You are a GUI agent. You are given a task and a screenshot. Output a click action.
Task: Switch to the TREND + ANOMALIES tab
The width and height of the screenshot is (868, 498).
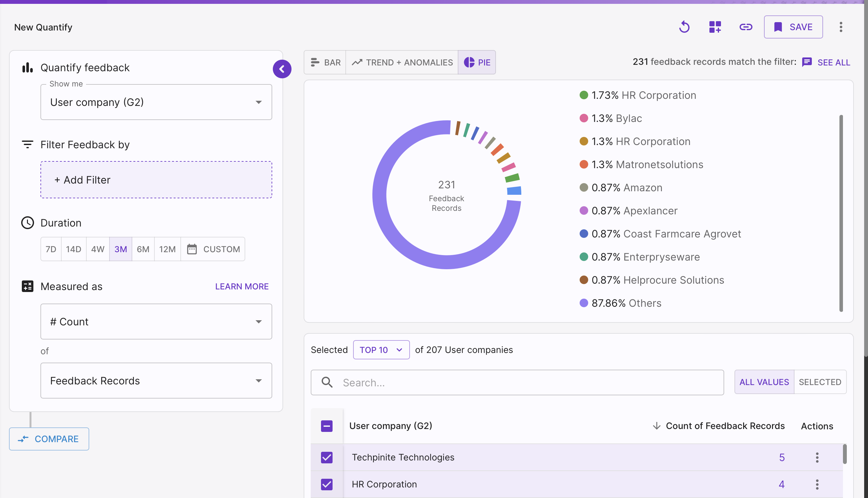(402, 63)
